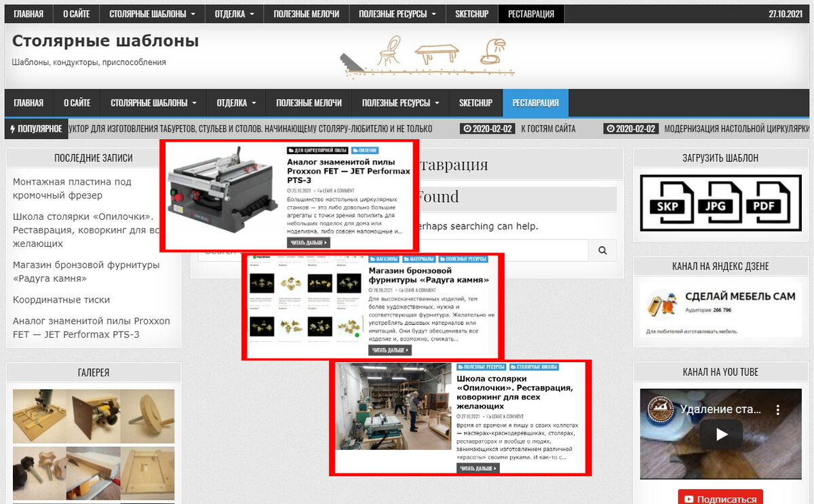This screenshot has height=504, width=814.
Task: Open ПОЛЕЗНЫЕ МЕЛОЧИ in the topmost bar
Action: pos(307,14)
